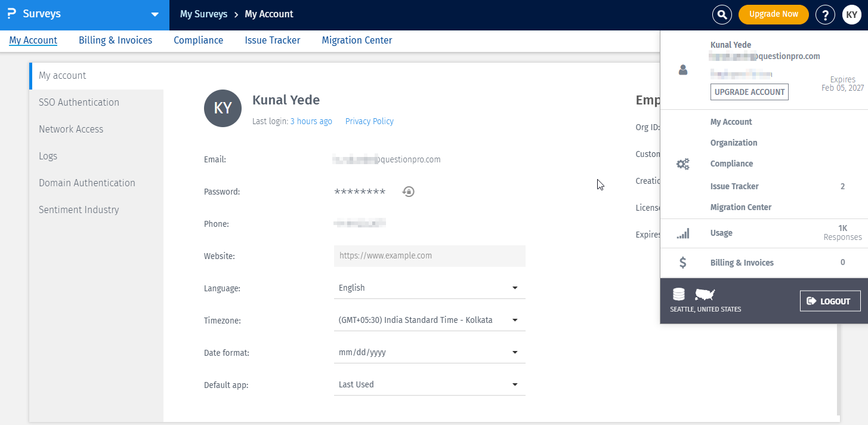Click the KY profile avatar in header
868x425 pixels.
852,14
